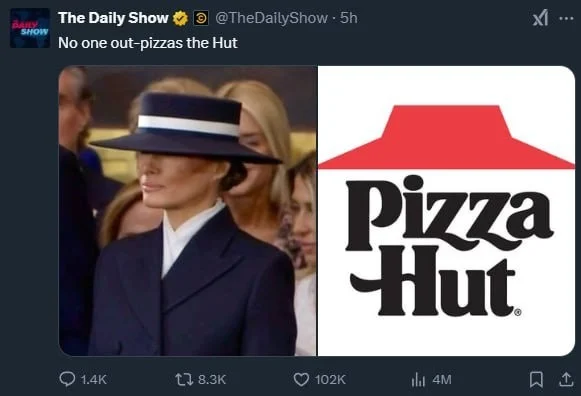The width and height of the screenshot is (581, 396).
Task: Open the three-dot more options menu
Action: [566, 18]
